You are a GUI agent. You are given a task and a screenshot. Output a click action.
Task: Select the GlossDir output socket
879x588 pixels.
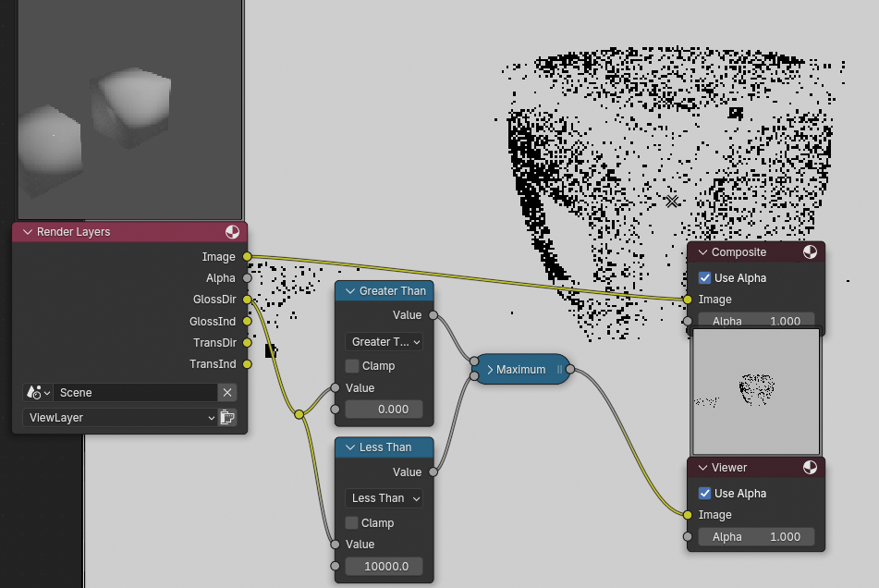[x=247, y=300]
